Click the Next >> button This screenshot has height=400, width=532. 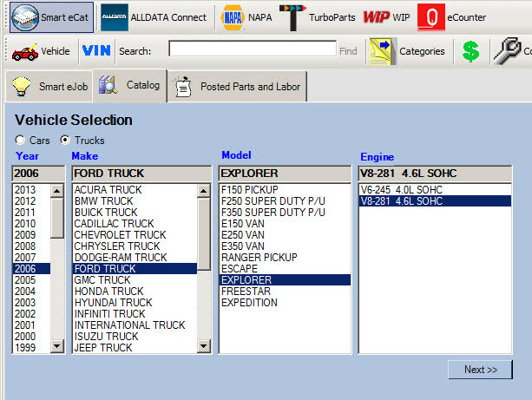click(x=480, y=369)
